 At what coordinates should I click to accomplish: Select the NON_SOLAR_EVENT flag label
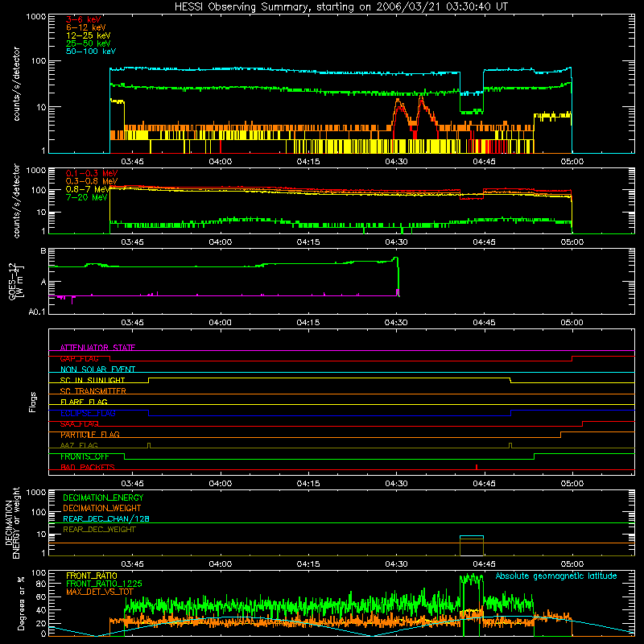click(97, 369)
